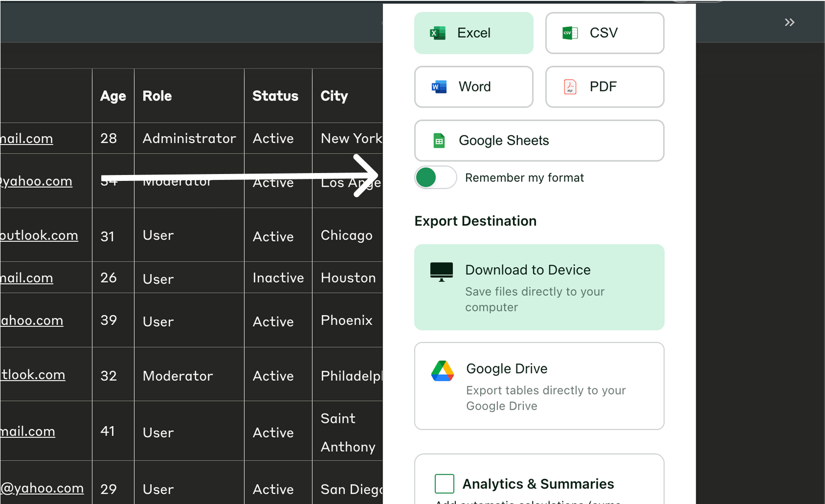Viewport: 825px width, 504px height.
Task: Click the Chicago city cell
Action: click(347, 235)
